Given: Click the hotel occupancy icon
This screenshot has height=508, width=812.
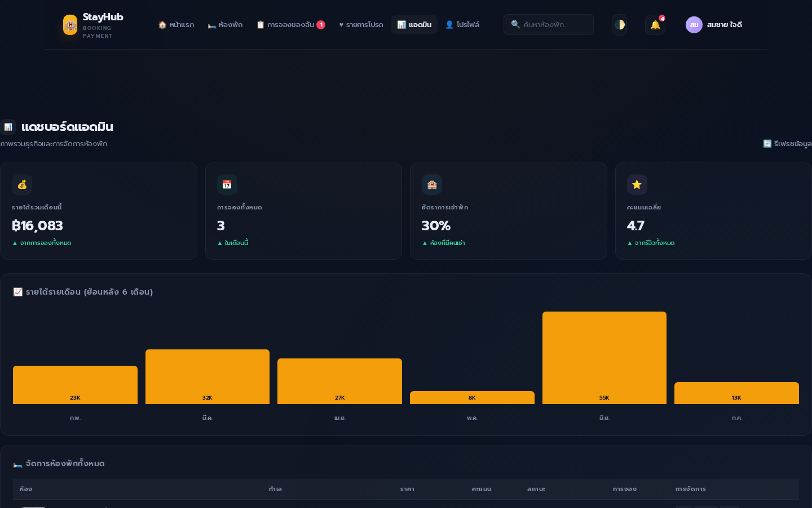Looking at the screenshot, I should 432,185.
